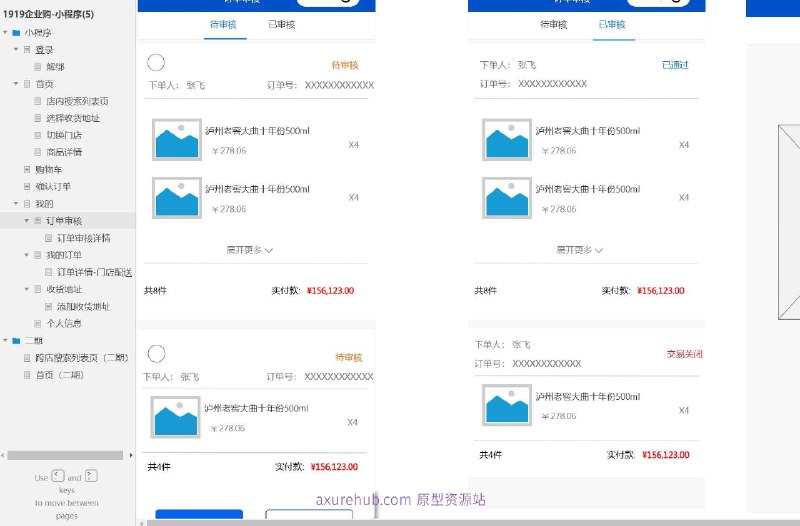Open 跨店搜索列表页（二期） page
800x526 pixels.
82,358
